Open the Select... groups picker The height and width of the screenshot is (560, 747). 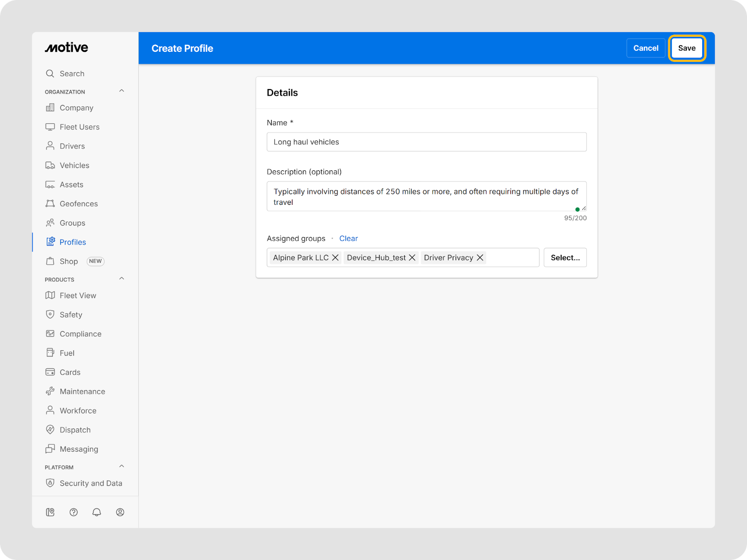tap(565, 258)
